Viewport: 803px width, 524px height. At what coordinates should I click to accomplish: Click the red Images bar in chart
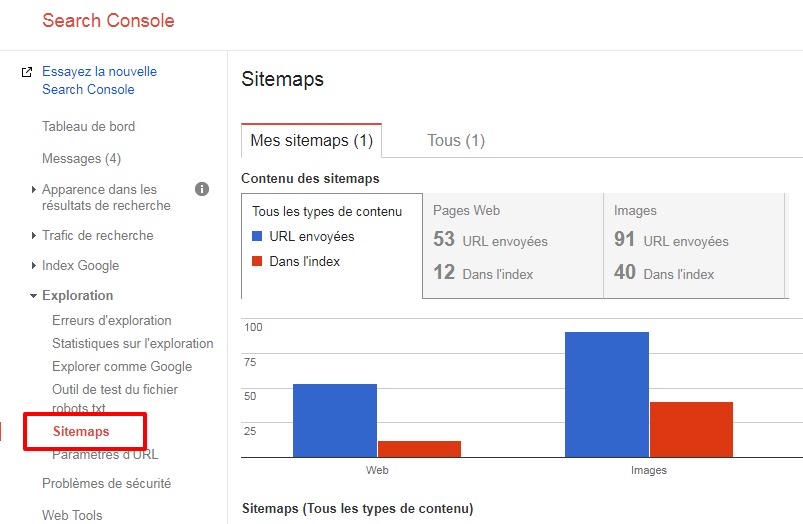pyautogui.click(x=691, y=430)
